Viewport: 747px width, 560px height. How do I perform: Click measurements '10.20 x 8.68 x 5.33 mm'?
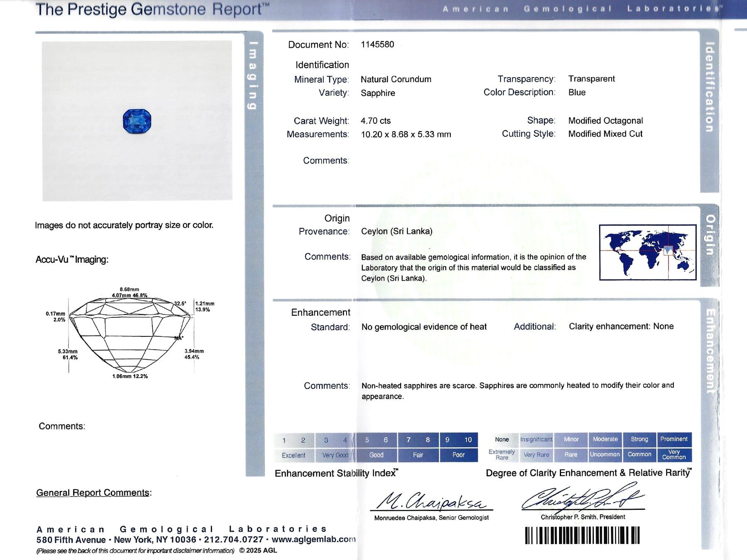click(406, 134)
